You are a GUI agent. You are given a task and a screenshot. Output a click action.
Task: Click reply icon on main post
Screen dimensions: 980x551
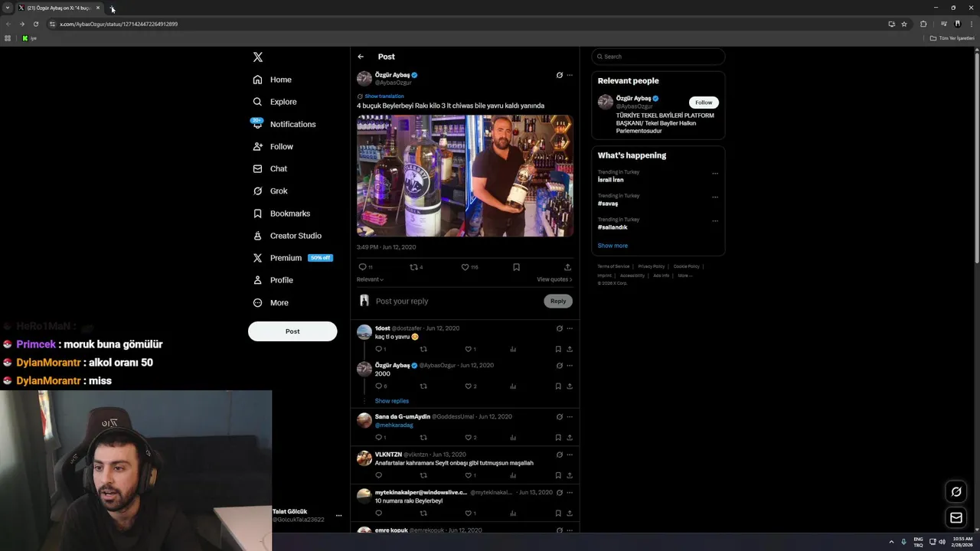point(363,267)
